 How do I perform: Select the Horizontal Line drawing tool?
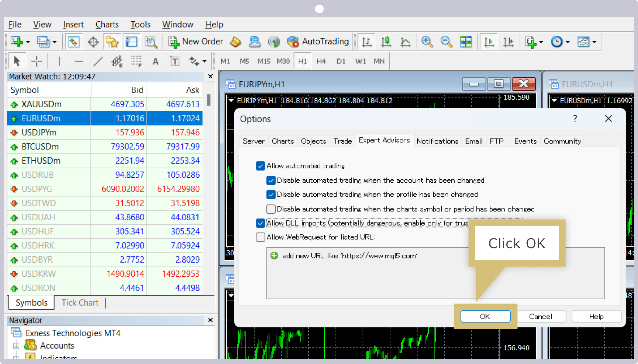pyautogui.click(x=79, y=61)
